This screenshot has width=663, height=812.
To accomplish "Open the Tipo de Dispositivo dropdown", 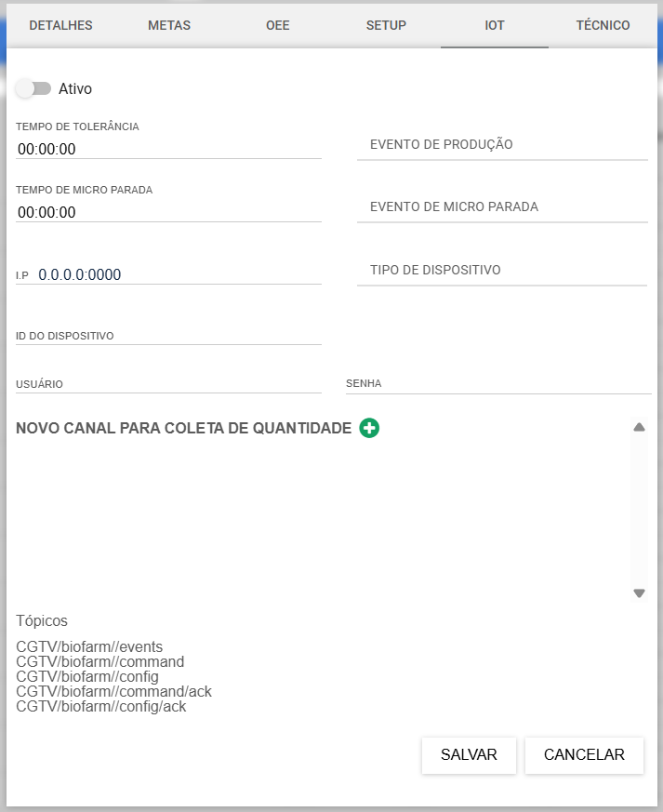I will pos(502,271).
